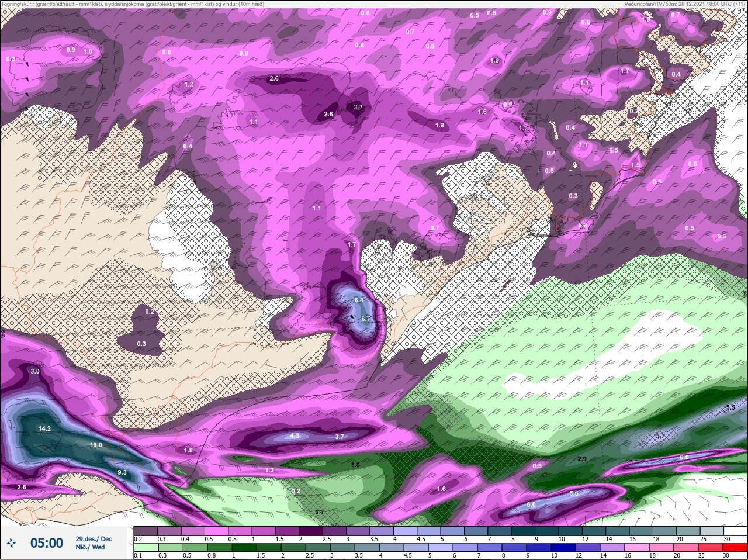The image size is (748, 560).
Task: Click the 5.5 value at right edge
Action: tap(730, 407)
